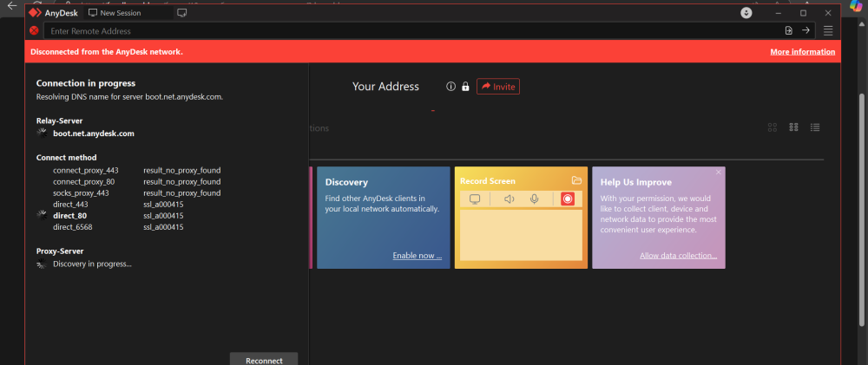Click Allow data collection link
The image size is (868, 365).
coord(679,256)
